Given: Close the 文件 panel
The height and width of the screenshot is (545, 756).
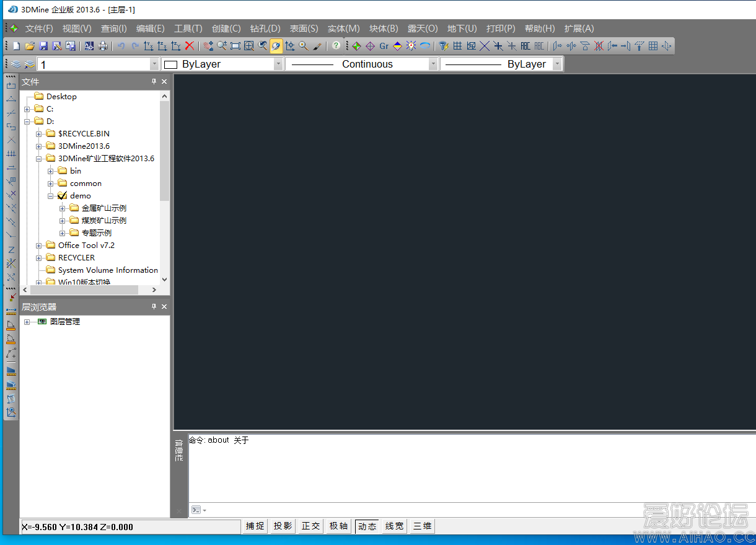Looking at the screenshot, I should [164, 81].
